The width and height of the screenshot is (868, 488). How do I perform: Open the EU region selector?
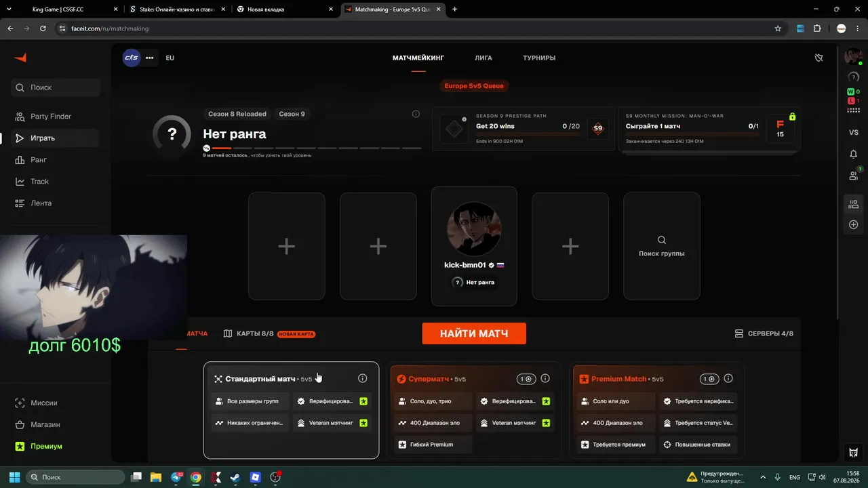click(x=170, y=58)
